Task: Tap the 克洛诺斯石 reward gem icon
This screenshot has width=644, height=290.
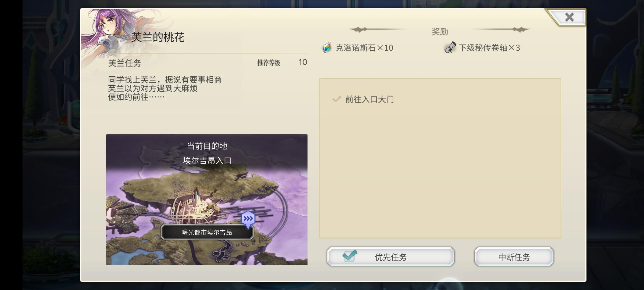Action: (327, 48)
